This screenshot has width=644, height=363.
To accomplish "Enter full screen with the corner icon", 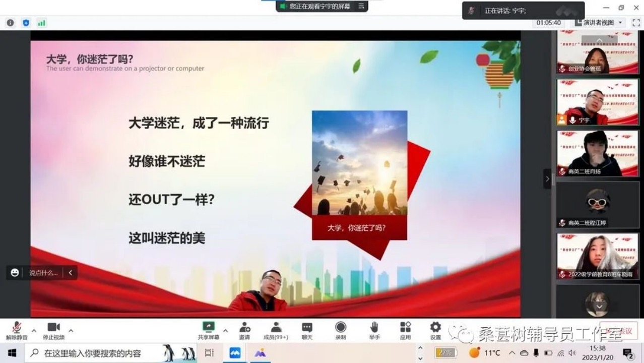I will (636, 23).
